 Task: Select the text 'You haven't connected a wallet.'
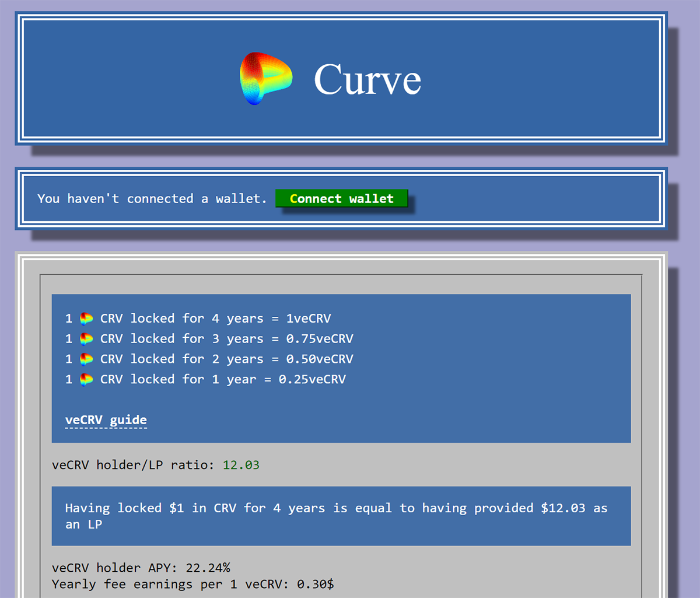click(152, 198)
